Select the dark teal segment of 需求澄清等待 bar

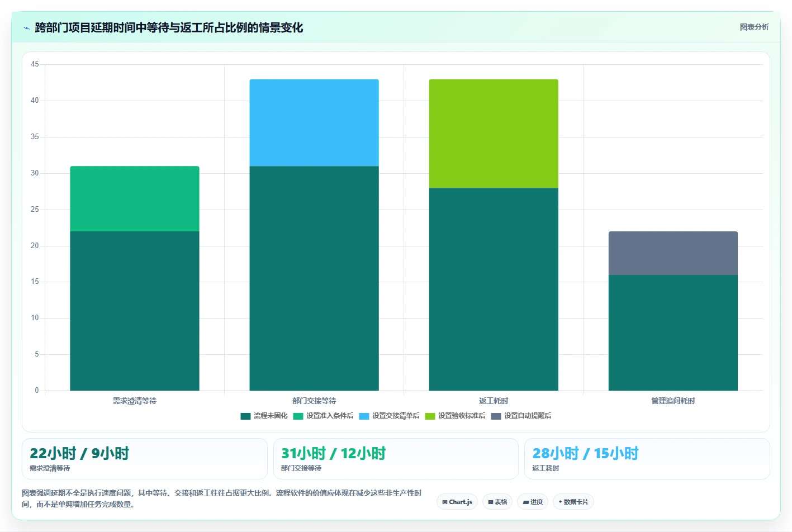(x=135, y=311)
